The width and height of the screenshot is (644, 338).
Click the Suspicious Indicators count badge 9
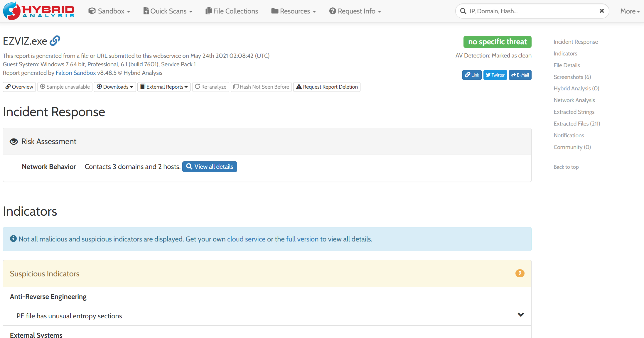520,273
